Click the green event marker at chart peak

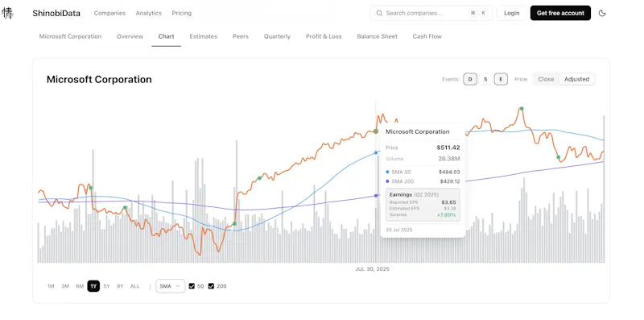tap(521, 109)
